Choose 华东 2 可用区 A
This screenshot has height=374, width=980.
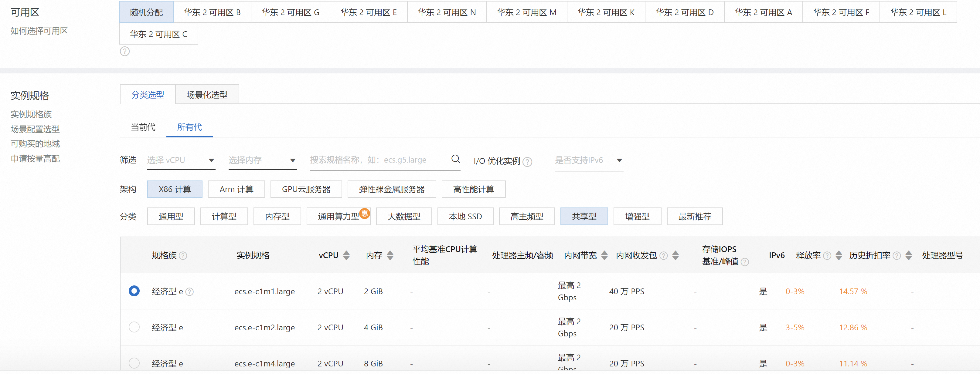pyautogui.click(x=763, y=12)
